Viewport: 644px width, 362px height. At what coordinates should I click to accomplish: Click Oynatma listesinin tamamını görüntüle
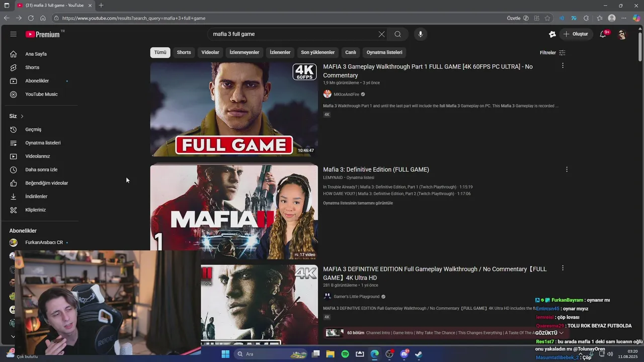coord(358,203)
